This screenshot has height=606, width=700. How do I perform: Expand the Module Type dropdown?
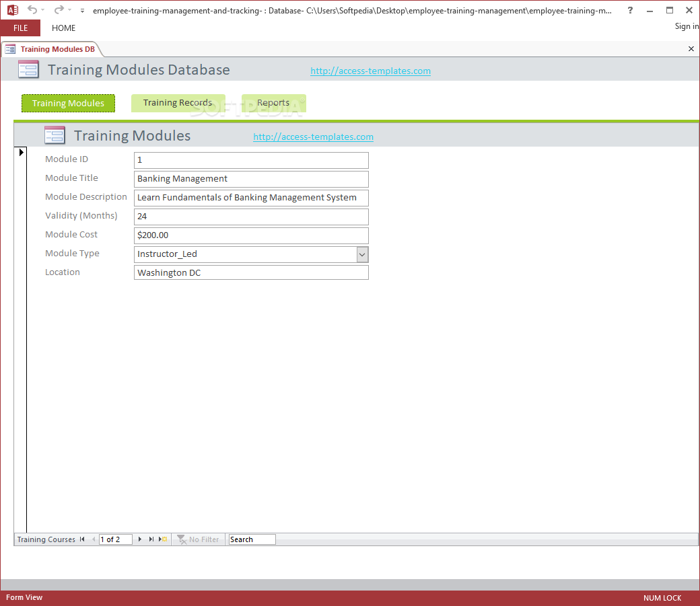pyautogui.click(x=363, y=254)
